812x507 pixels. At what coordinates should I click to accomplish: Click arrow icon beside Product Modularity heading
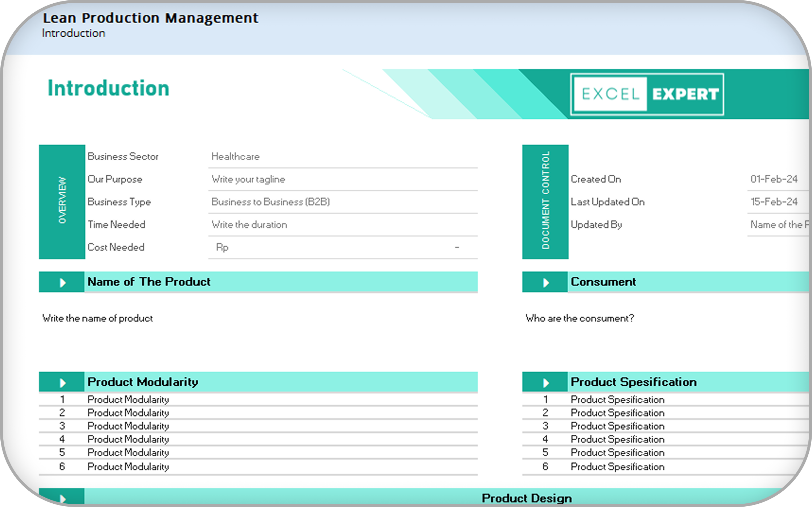coord(62,382)
